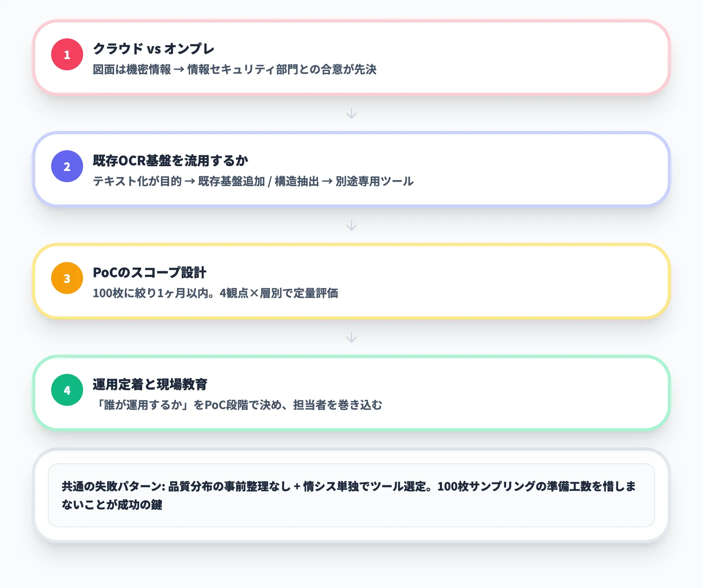This screenshot has height=588, width=703.
Task: Click the orange badge numbered 3
Action: point(67,278)
